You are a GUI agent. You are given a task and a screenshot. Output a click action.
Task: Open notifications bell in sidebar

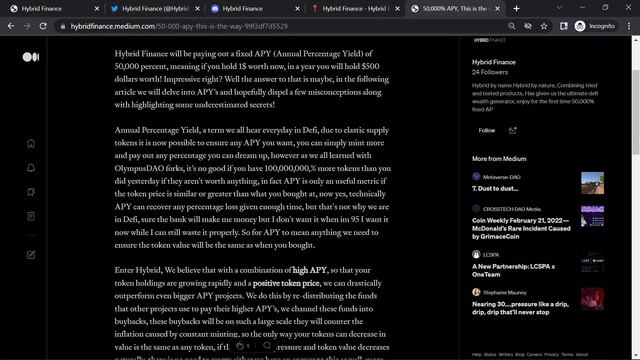pos(31,168)
